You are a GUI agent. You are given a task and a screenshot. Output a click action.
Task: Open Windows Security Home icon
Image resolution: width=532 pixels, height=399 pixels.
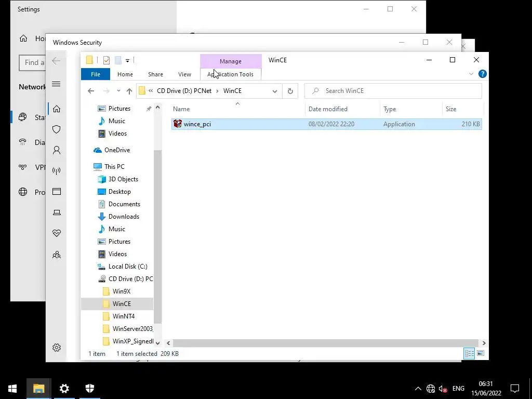[x=56, y=109]
